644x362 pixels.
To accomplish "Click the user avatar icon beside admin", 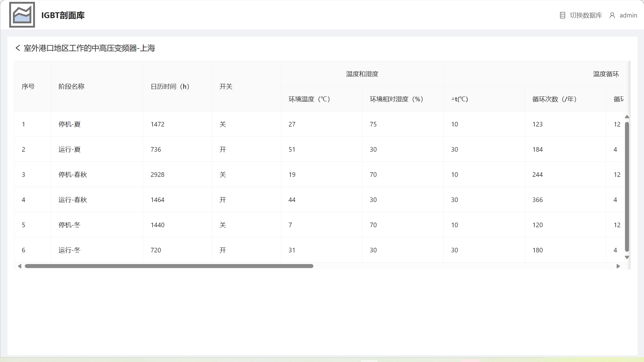I will tap(612, 15).
